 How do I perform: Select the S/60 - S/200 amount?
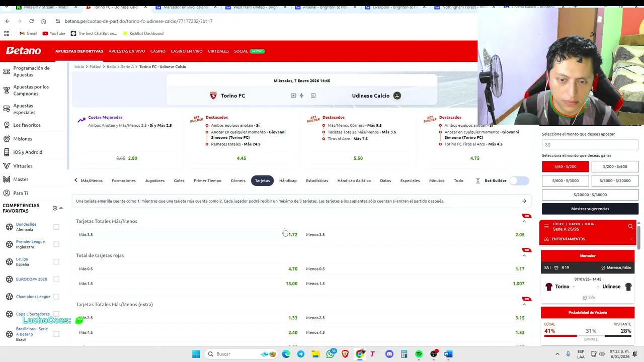(565, 166)
